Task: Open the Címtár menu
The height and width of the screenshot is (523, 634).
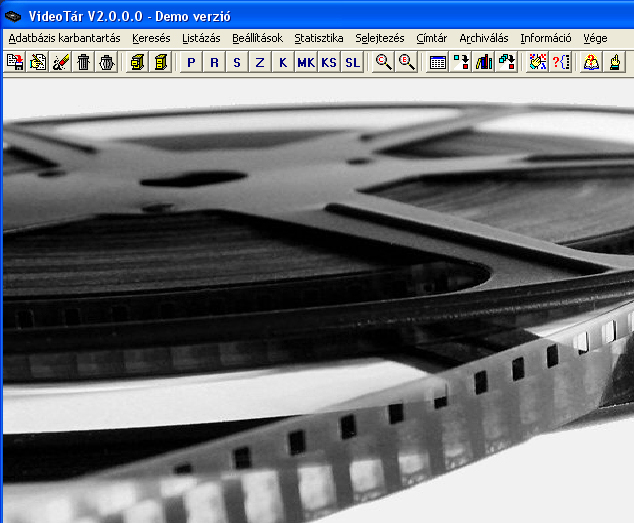Action: point(431,38)
